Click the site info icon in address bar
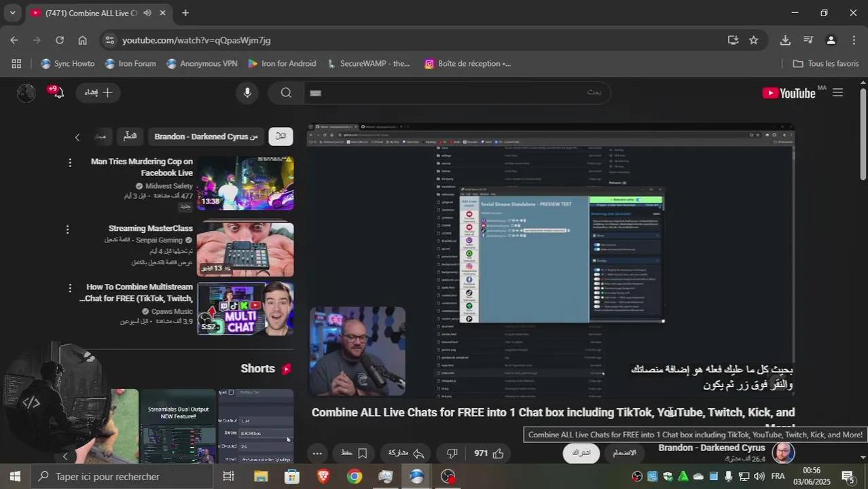Viewport: 868px width, 489px height. point(111,40)
